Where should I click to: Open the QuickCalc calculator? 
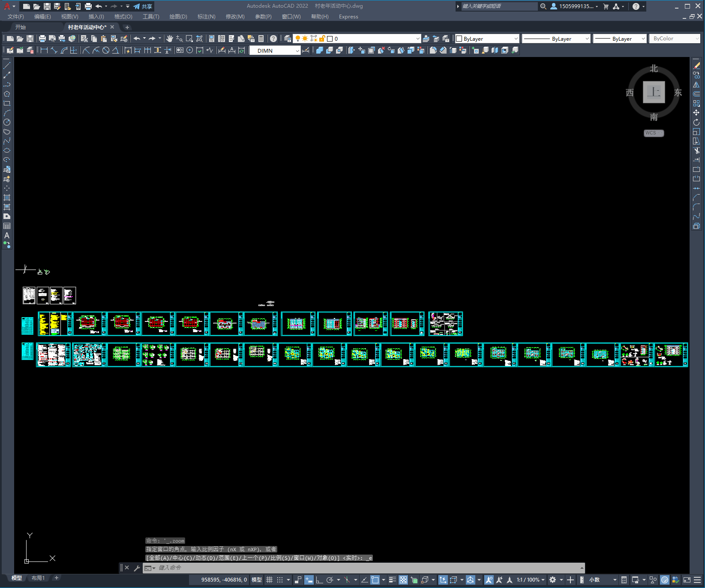point(261,39)
